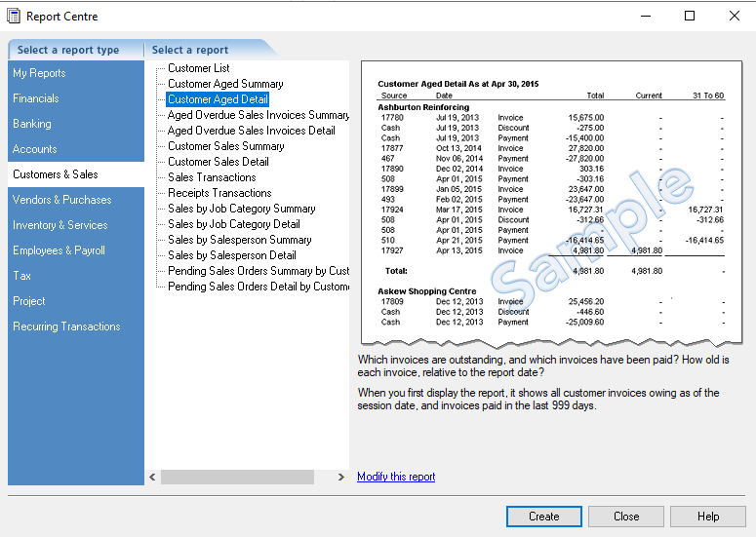Select the Customer List report
Viewport: 756px width, 537px height.
coord(198,68)
